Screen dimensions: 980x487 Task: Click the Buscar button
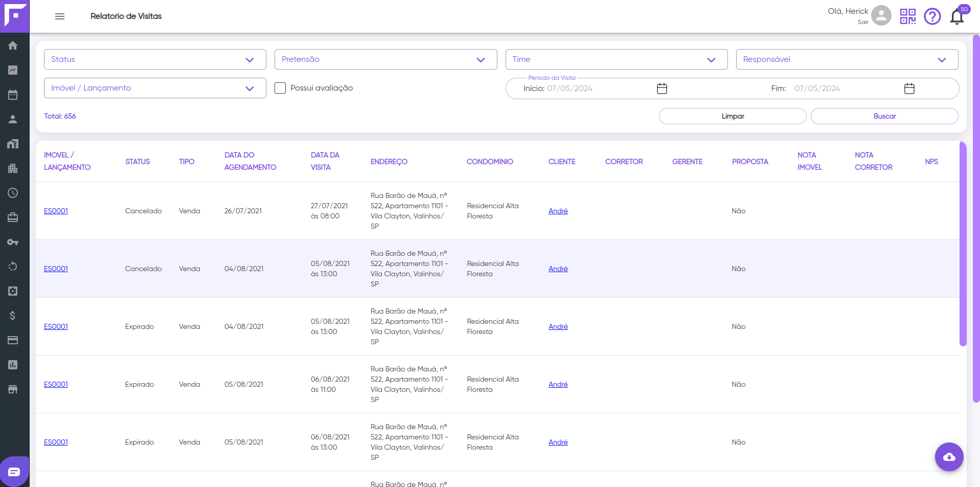[x=884, y=116]
